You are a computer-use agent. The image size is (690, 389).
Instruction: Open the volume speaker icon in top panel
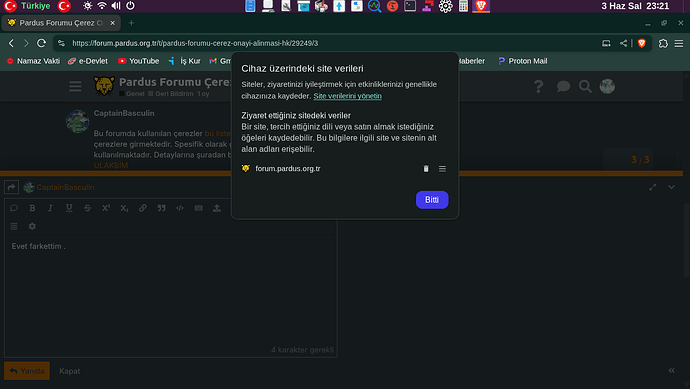[116, 6]
